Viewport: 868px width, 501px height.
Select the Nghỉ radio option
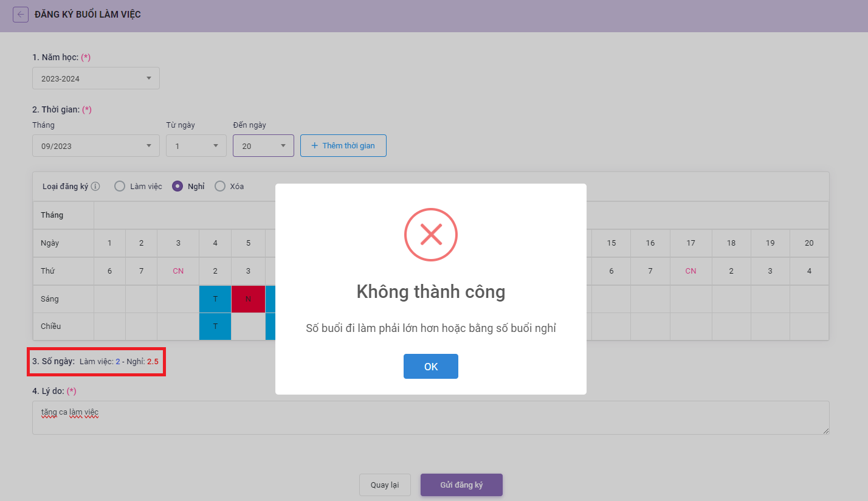tap(177, 187)
